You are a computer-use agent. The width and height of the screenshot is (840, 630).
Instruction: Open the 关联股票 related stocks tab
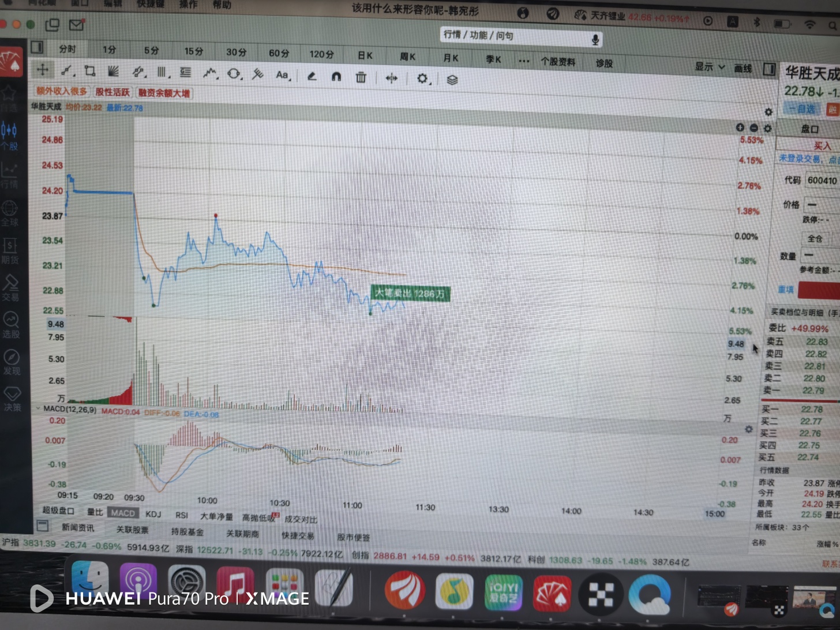click(132, 529)
